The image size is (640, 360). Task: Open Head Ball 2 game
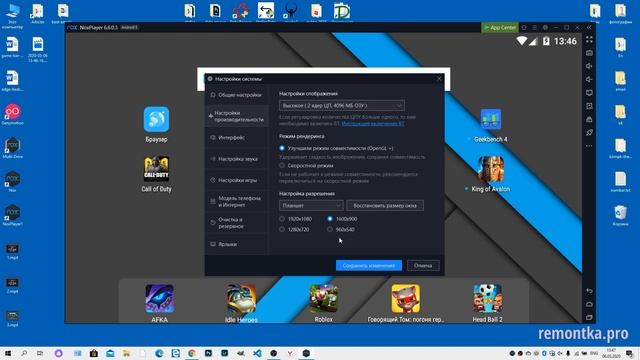coord(488,299)
